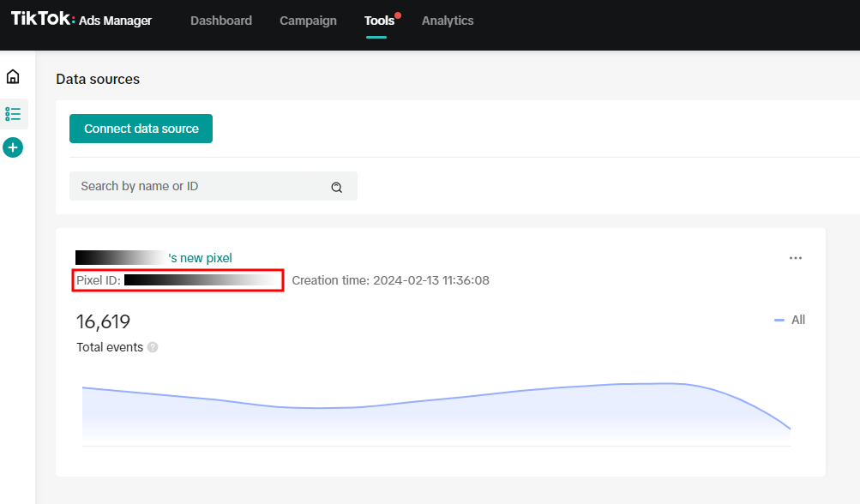Click the 16,619 total events number
This screenshot has height=504, width=860.
(104, 322)
